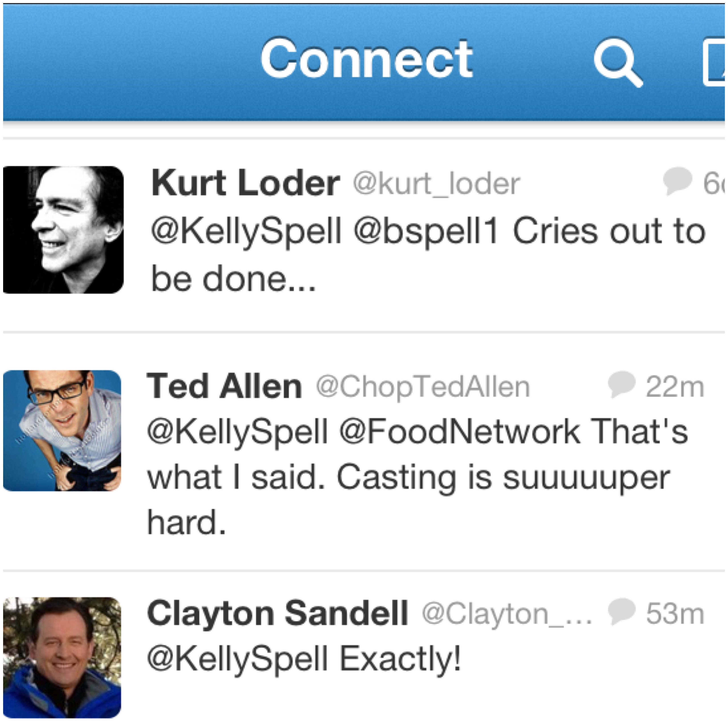Click the Kurt Loder display name
The height and width of the screenshot is (728, 728).
coord(245,183)
